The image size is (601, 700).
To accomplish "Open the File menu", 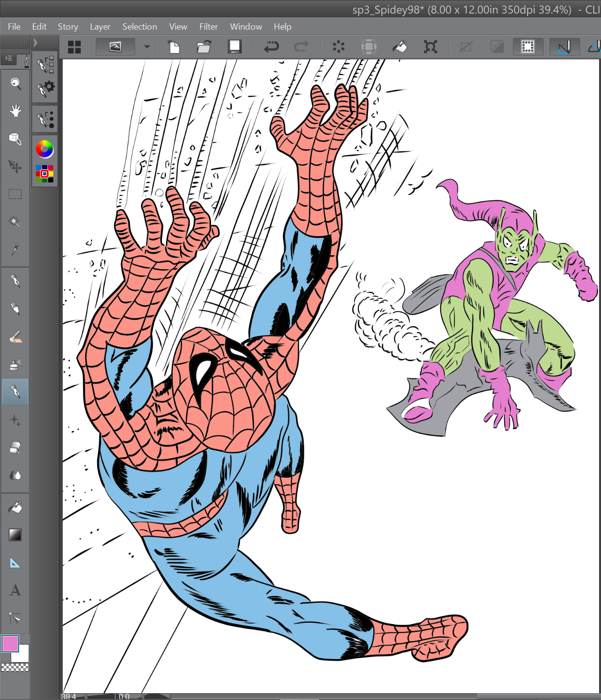I will 14,27.
